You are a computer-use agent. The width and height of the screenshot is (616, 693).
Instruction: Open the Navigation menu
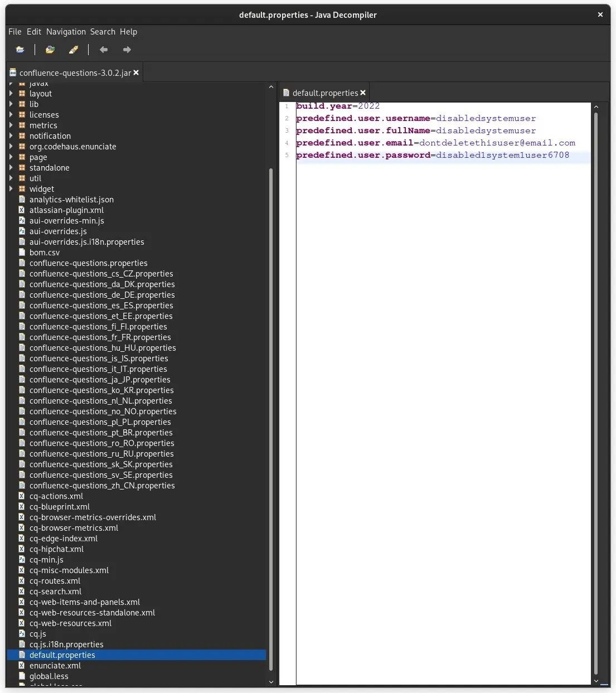tap(66, 32)
